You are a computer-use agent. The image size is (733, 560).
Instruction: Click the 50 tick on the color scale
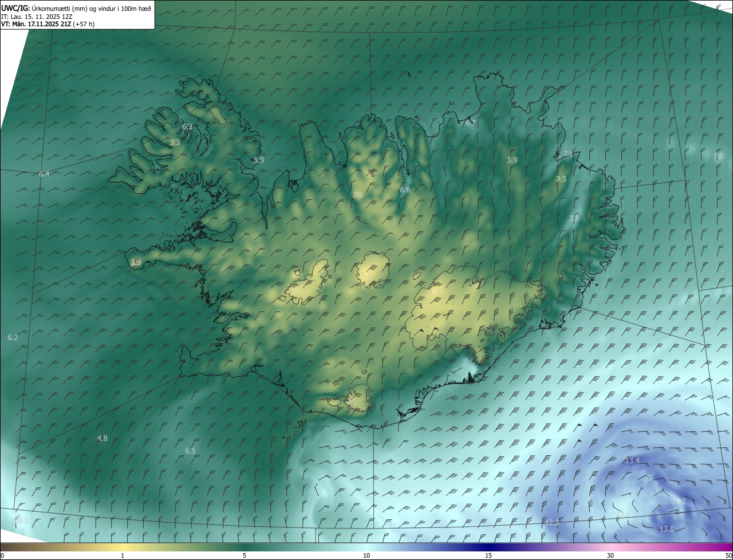coord(728,555)
